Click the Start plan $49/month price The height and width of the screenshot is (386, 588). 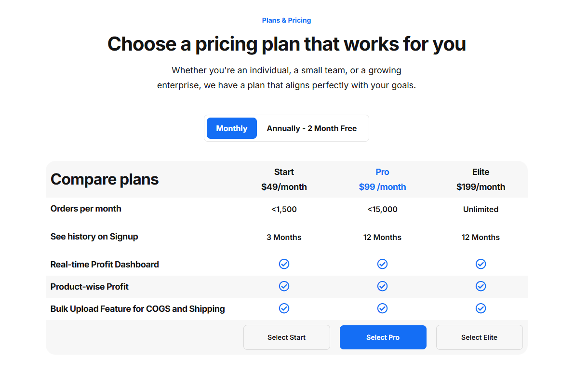tap(284, 187)
